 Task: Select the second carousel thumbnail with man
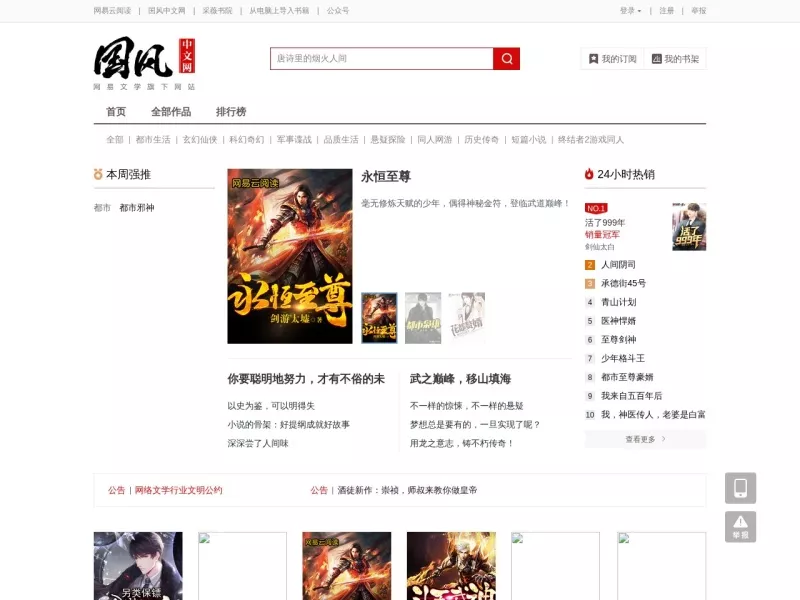click(x=423, y=318)
